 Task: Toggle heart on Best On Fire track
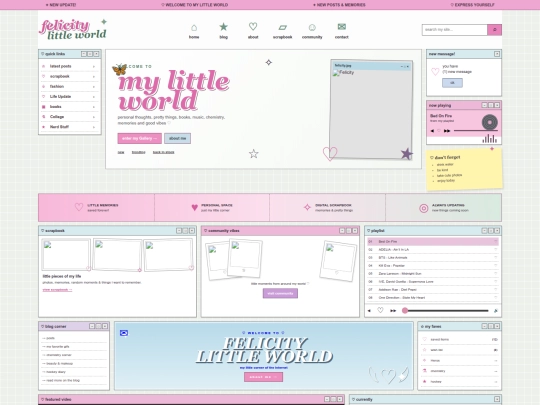(x=496, y=241)
